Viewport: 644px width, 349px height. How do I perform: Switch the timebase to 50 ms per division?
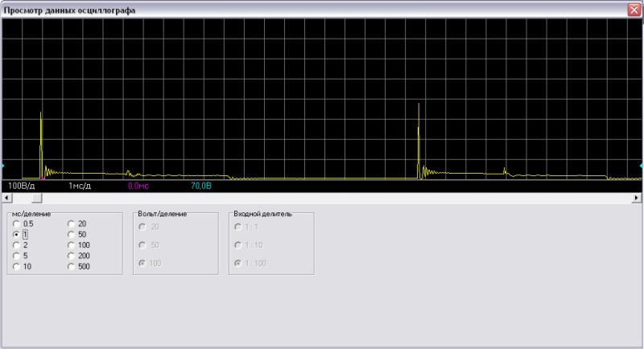[71, 234]
